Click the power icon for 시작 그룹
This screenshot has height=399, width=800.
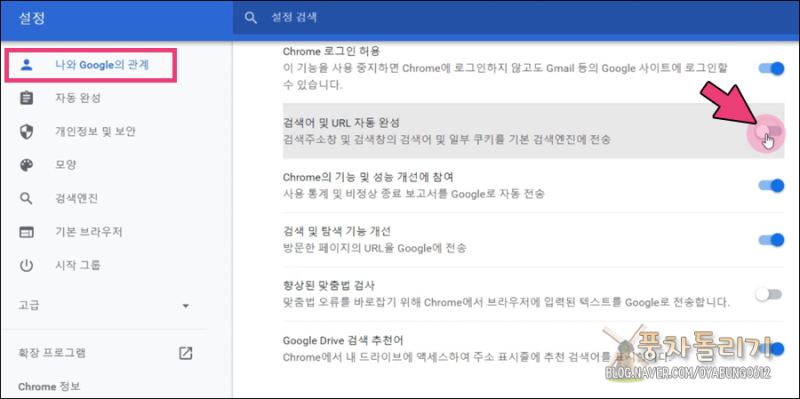tap(26, 265)
